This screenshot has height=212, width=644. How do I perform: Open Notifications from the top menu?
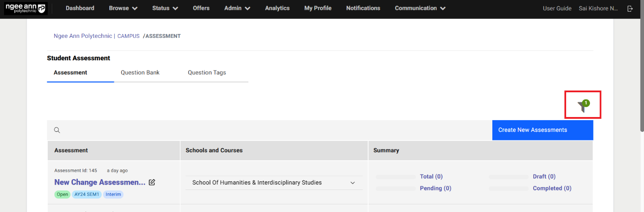click(x=363, y=8)
